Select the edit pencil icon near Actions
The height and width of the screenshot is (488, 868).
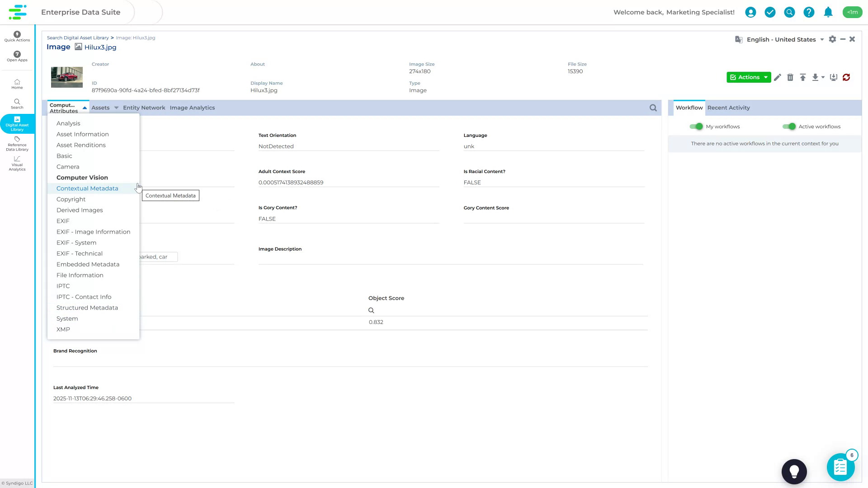pyautogui.click(x=778, y=77)
